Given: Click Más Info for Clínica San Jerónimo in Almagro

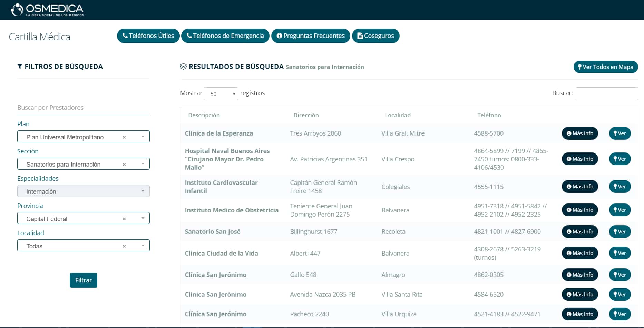Looking at the screenshot, I should tap(580, 275).
